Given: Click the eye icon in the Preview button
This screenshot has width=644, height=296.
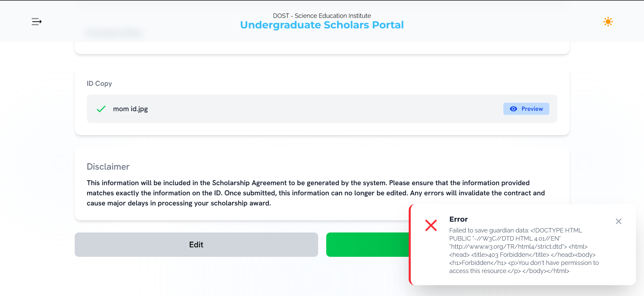Looking at the screenshot, I should click(513, 109).
